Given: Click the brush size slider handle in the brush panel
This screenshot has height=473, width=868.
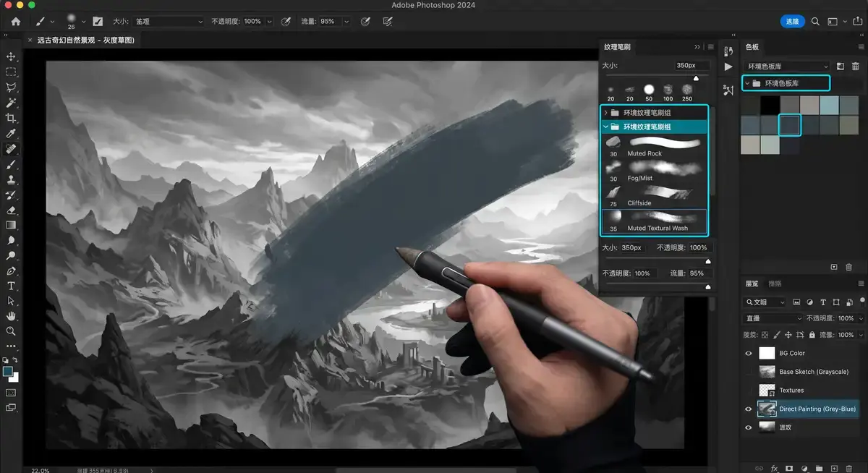Looking at the screenshot, I should coord(696,77).
